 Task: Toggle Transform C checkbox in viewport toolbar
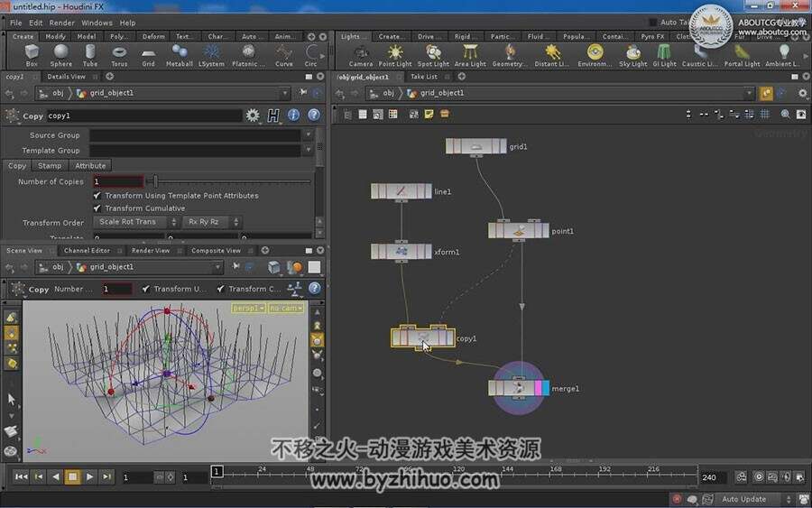[221, 289]
